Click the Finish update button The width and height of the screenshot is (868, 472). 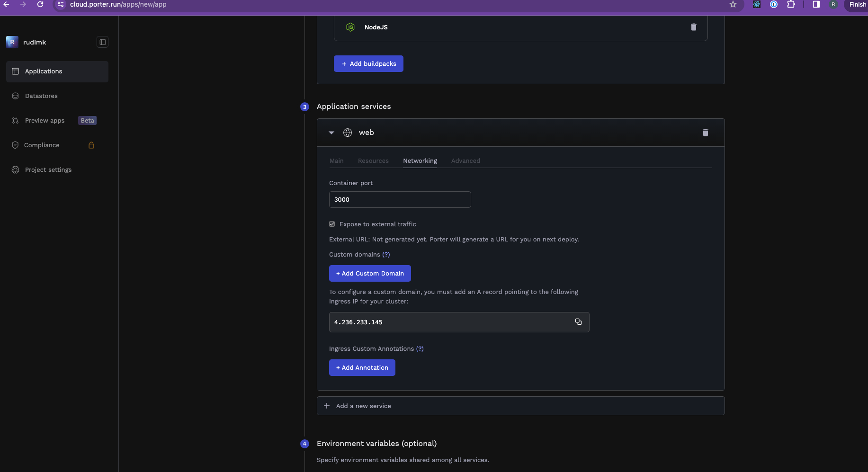coord(856,5)
